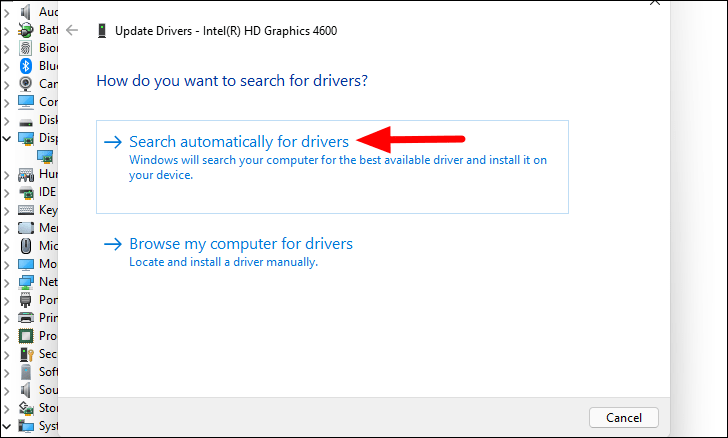Click the Software devices icon in Sof row
The height and width of the screenshot is (438, 728).
click(x=26, y=372)
